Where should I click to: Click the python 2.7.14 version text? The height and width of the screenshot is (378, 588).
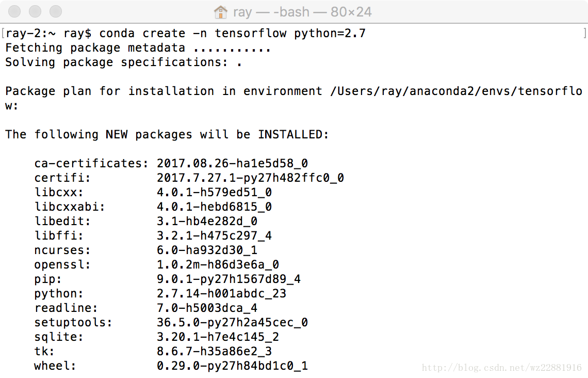pos(221,294)
